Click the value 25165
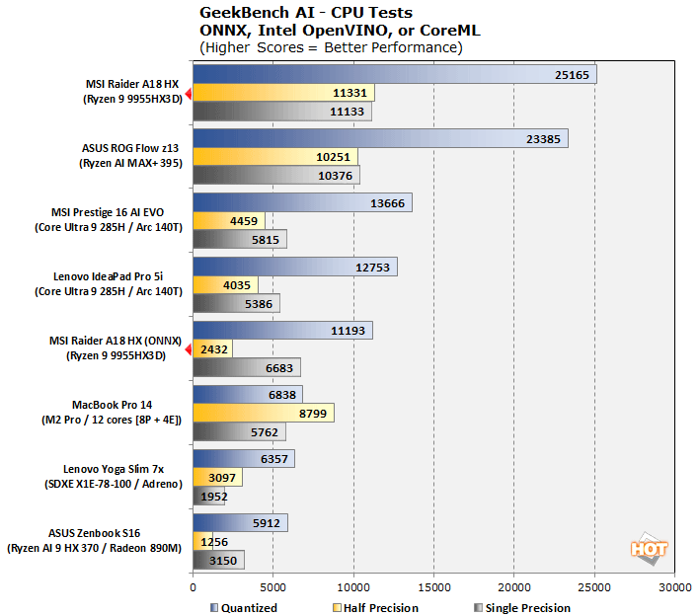Screen dimensions: 699x616 tap(572, 75)
